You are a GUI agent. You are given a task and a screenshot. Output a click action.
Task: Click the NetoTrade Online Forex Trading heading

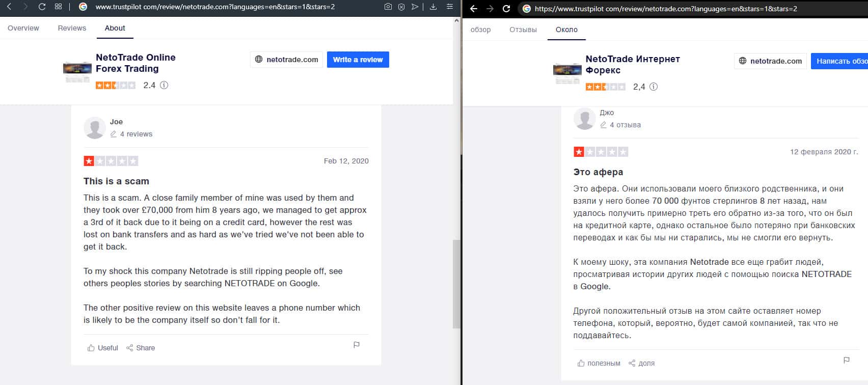tap(135, 63)
